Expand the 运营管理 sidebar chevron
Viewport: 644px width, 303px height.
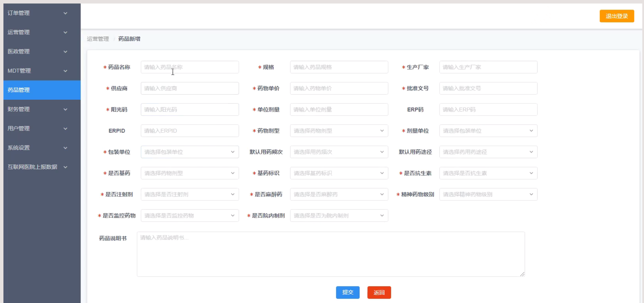point(65,32)
